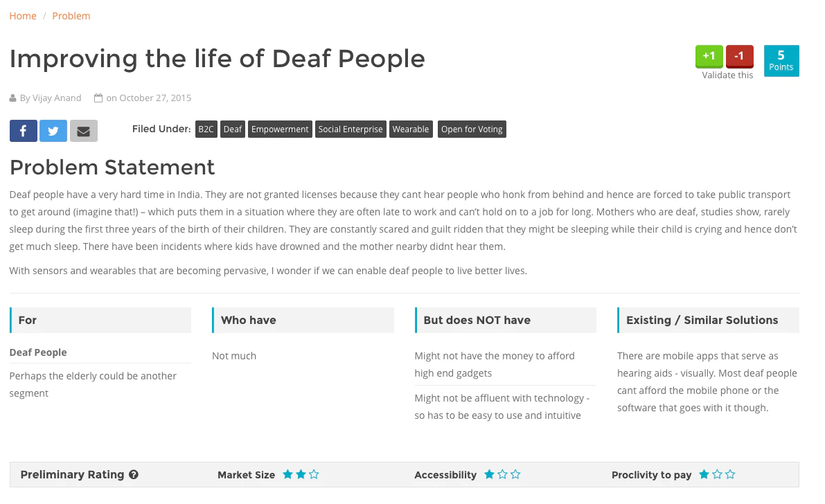Click the author person icon beside Vijay Anand
Screen dimensions: 825x504
pos(12,98)
